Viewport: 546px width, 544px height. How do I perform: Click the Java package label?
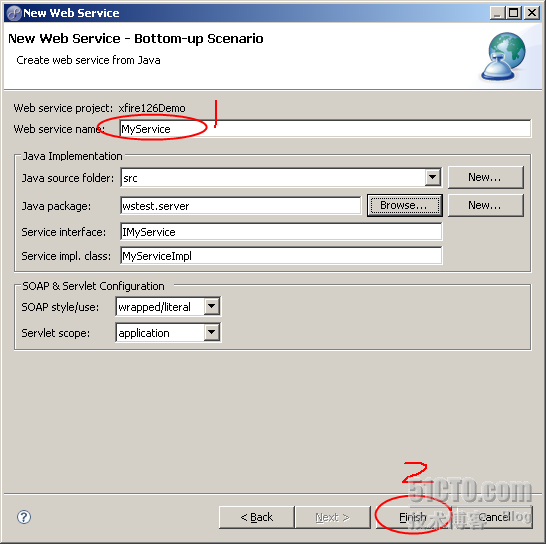(x=56, y=206)
